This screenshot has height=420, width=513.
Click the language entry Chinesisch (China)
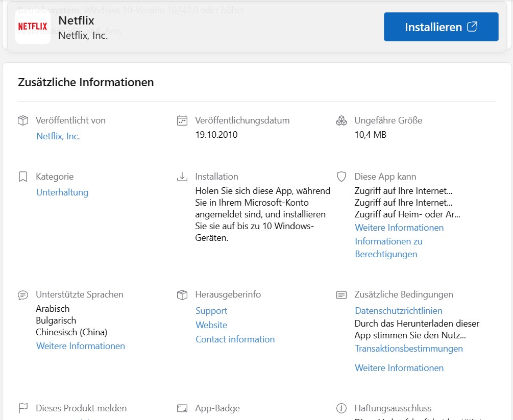click(71, 332)
